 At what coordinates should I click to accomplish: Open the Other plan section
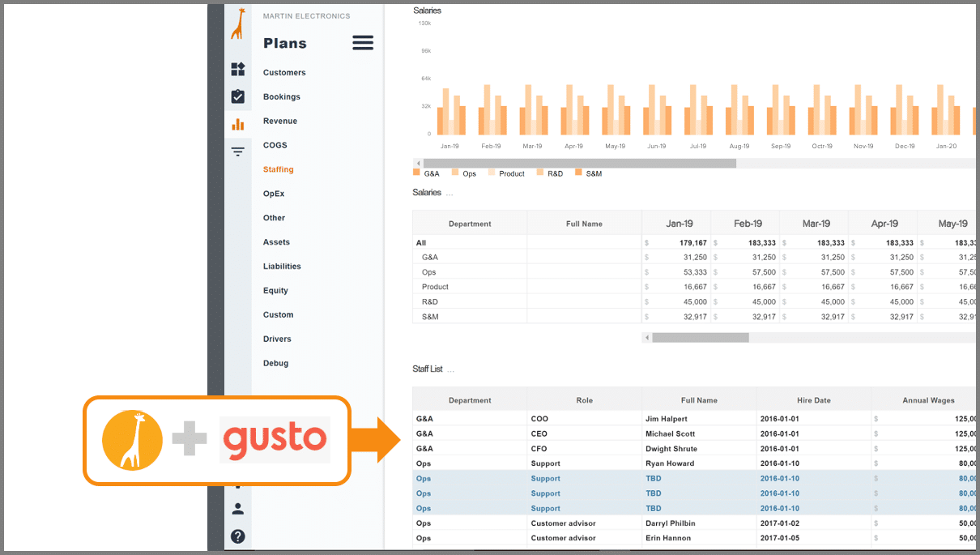pos(275,218)
